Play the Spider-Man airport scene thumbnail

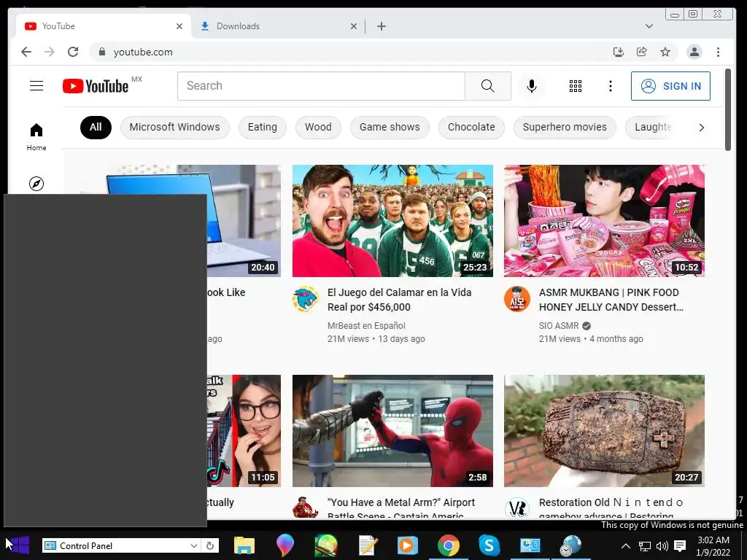click(392, 430)
